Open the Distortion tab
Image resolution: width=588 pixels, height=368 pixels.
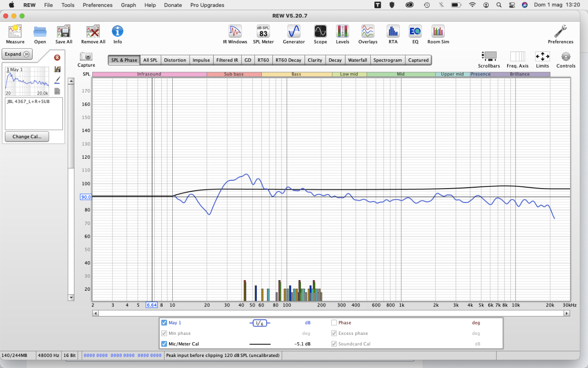click(175, 60)
